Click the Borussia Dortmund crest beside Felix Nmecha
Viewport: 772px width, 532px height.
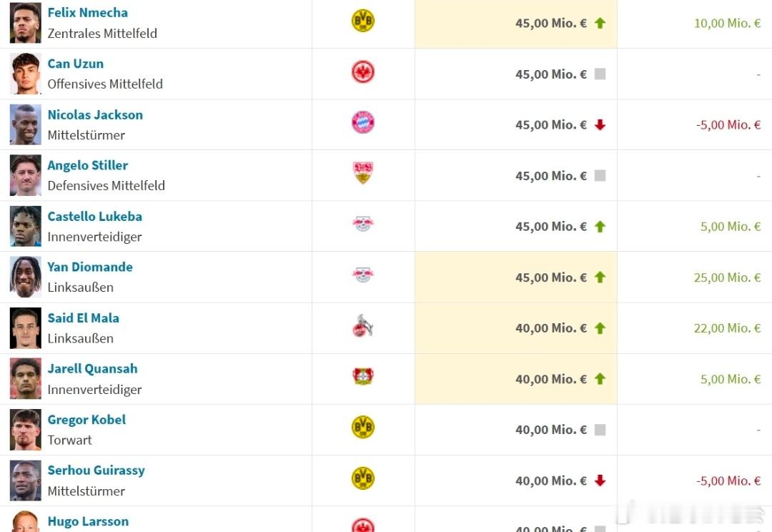tap(363, 21)
